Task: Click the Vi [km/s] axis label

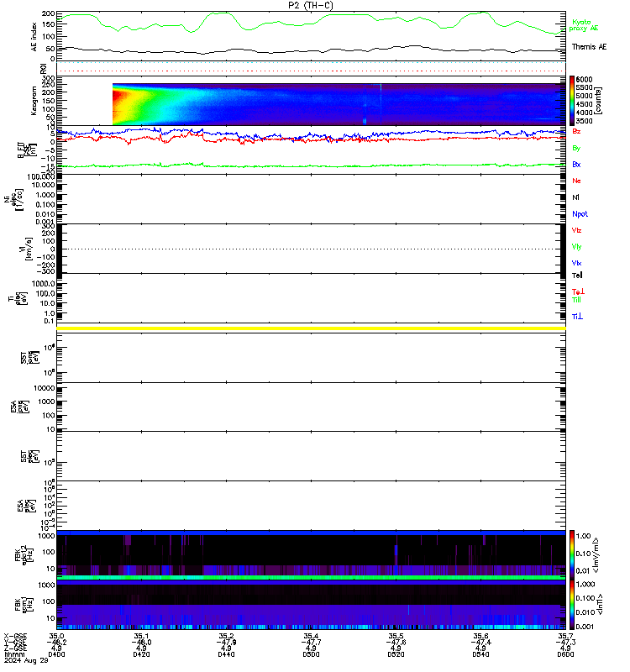Action: tap(26, 249)
